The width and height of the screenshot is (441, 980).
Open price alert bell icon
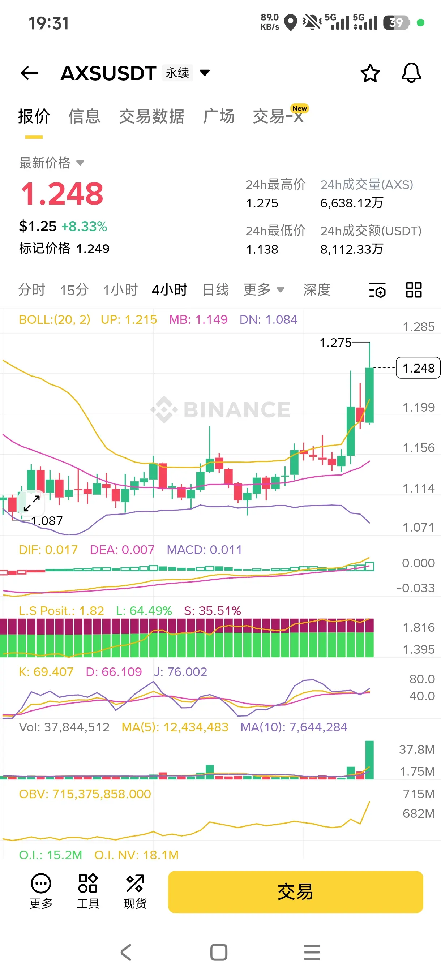tap(411, 73)
